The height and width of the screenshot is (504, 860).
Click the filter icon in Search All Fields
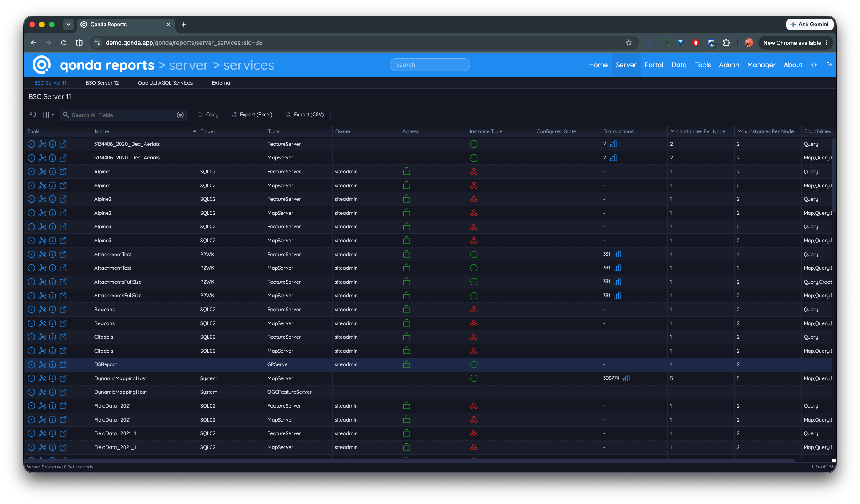[x=180, y=115]
